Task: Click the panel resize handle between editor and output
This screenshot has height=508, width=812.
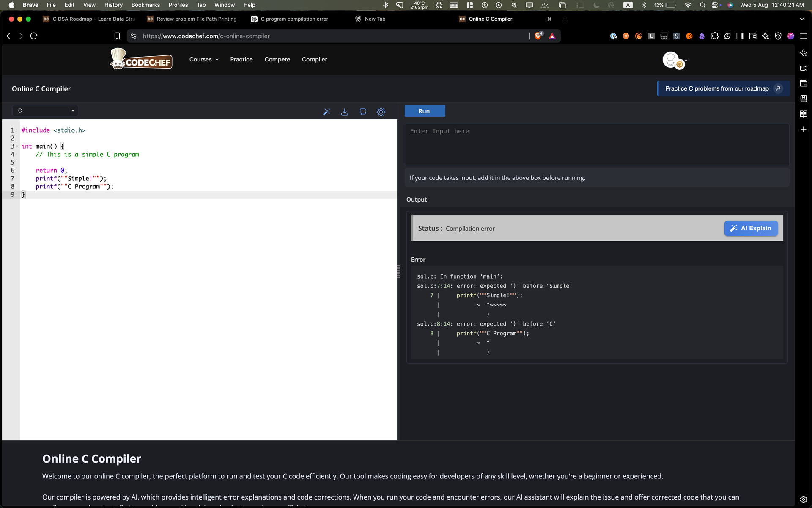Action: tap(398, 271)
